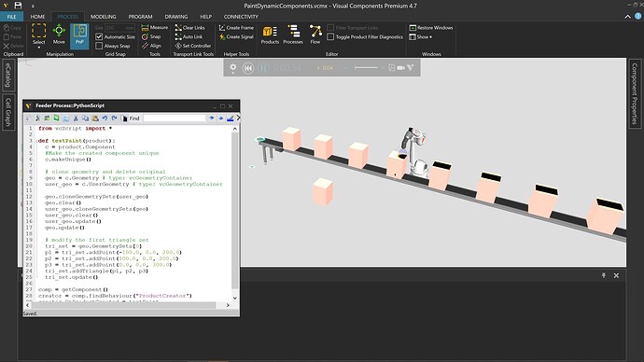Find previous match with up arrow
644x362 pixels.
pyautogui.click(x=212, y=118)
